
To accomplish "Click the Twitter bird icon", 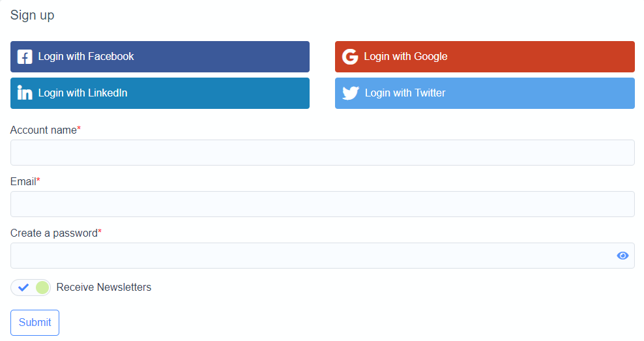I will pyautogui.click(x=351, y=93).
